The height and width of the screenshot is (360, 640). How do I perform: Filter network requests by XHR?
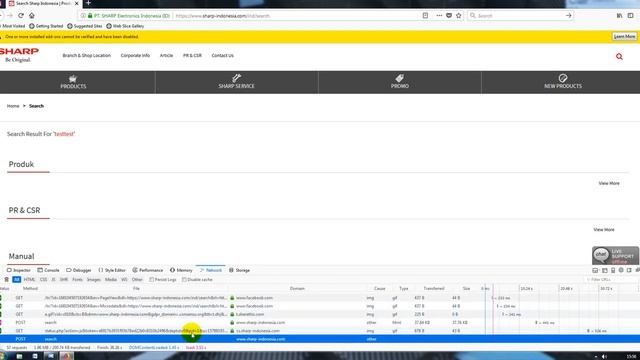pos(64,280)
